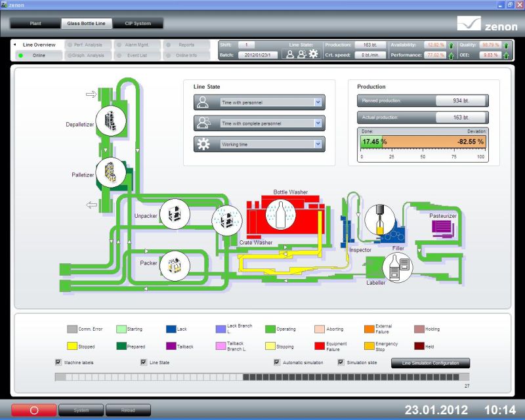Select the Palletizer machine icon
Image resolution: width=525 pixels, height=420 pixels.
[111, 172]
